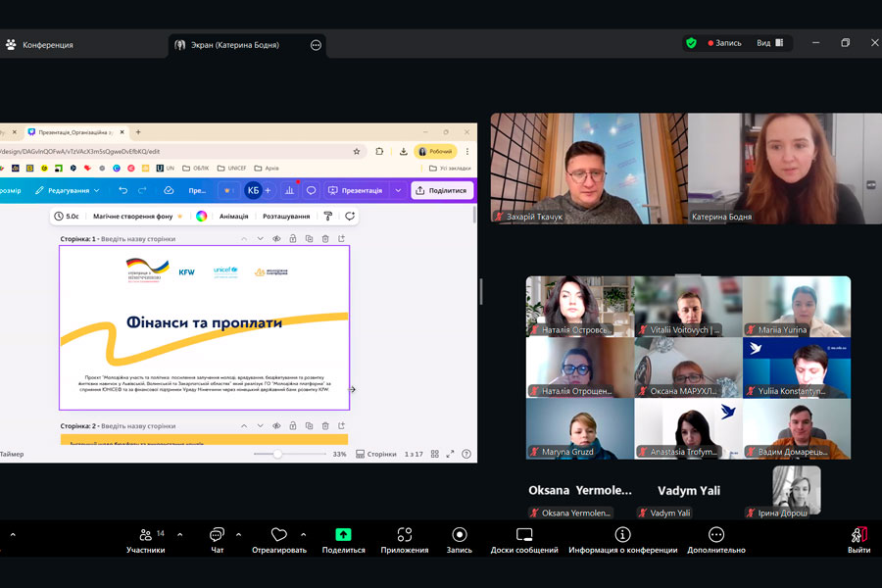Expand the caret at the toolbar's far left
This screenshot has height=588, width=882.
(x=13, y=534)
